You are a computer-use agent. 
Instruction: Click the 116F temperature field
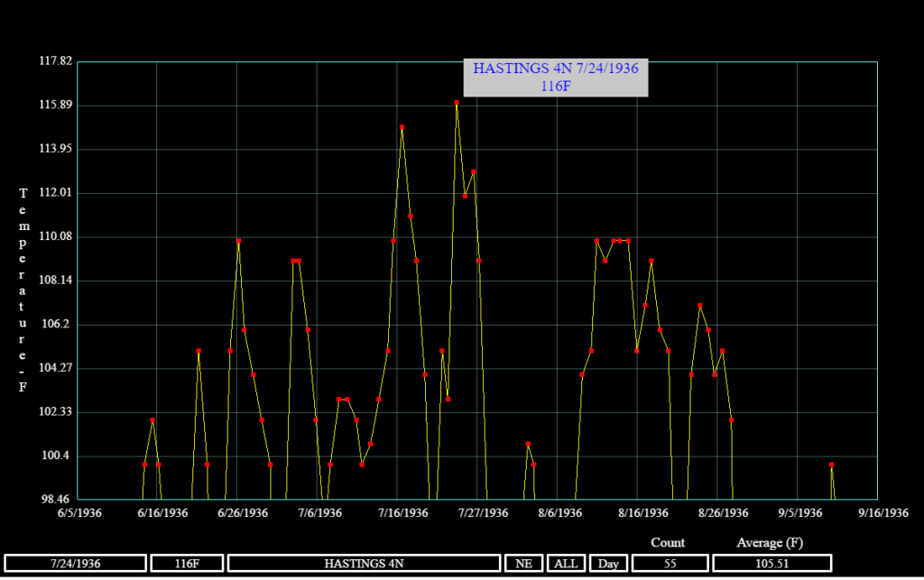187,564
